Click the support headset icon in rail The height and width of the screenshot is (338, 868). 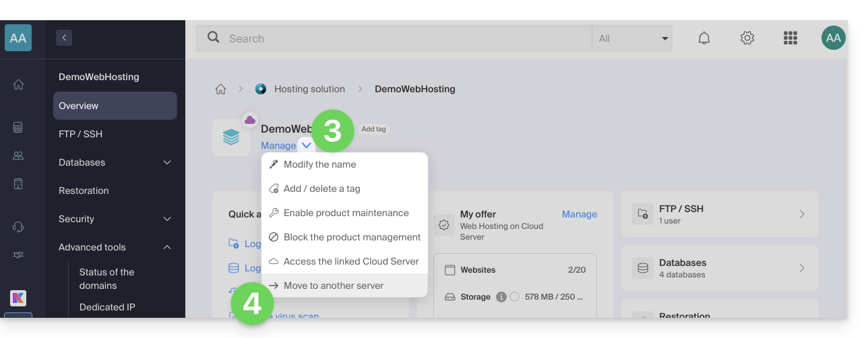click(18, 227)
